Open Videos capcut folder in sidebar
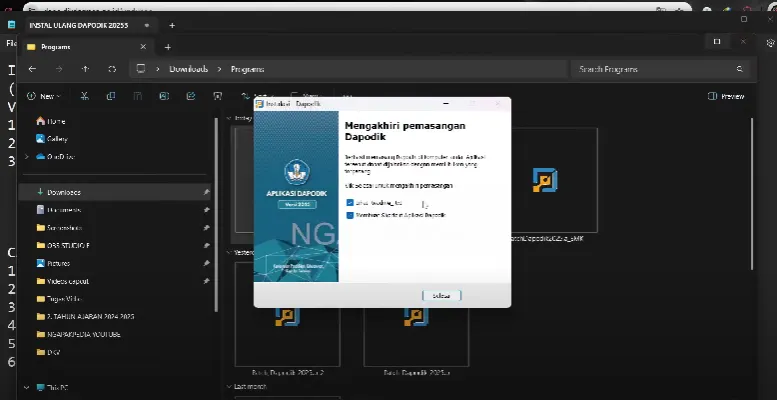The image size is (777, 400). [x=62, y=282]
